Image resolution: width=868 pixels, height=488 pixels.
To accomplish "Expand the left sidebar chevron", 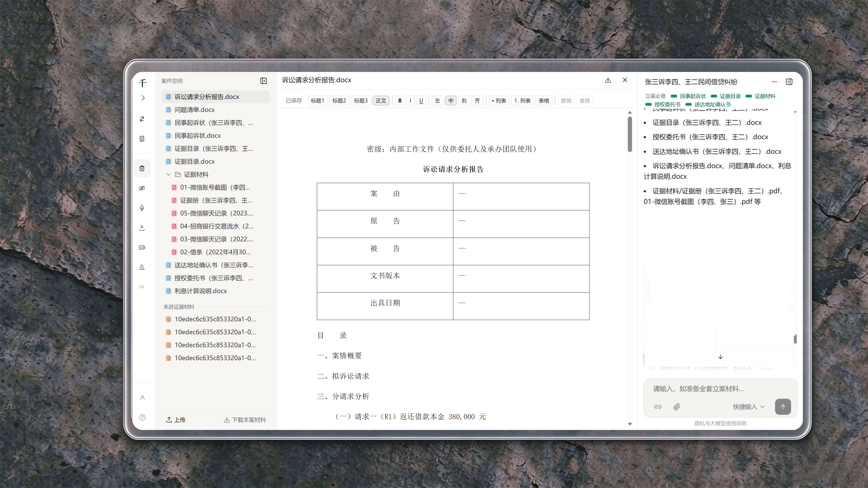I will 143,98.
